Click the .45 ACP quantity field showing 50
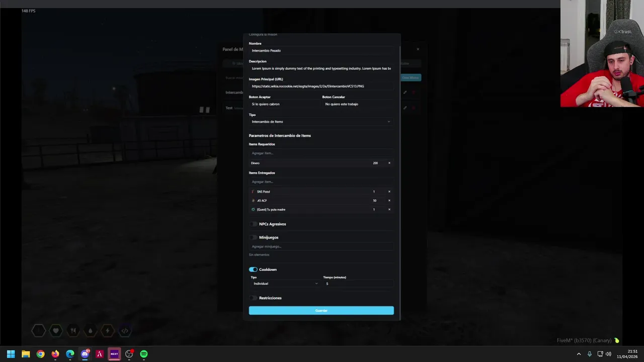The image size is (644, 362). click(377, 201)
